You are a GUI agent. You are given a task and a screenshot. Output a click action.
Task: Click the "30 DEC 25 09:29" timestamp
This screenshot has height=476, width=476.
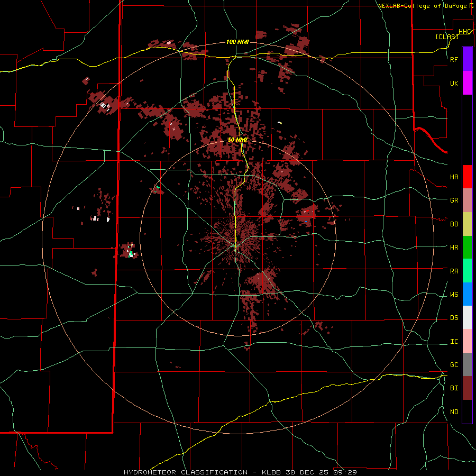pyautogui.click(x=321, y=472)
